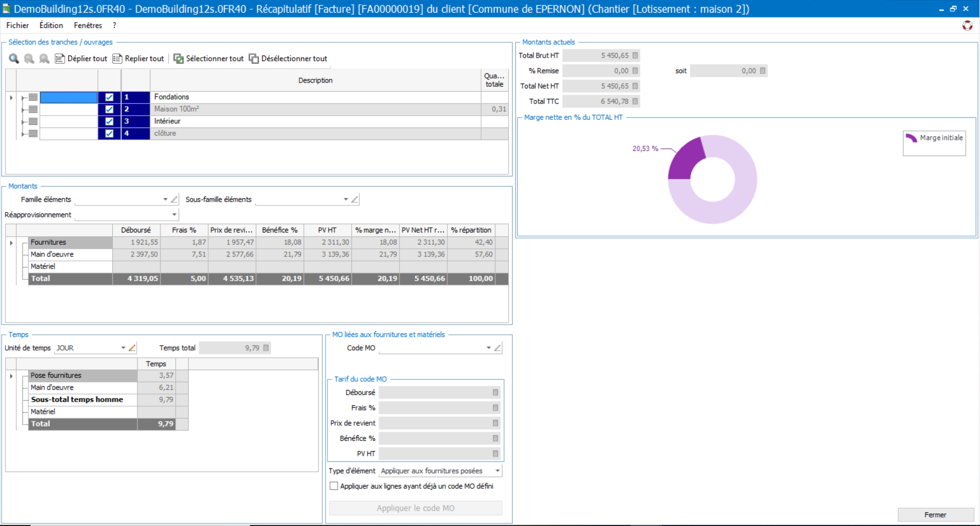The width and height of the screenshot is (980, 526).
Task: Click the Désélectionner tout icon
Action: click(x=254, y=59)
